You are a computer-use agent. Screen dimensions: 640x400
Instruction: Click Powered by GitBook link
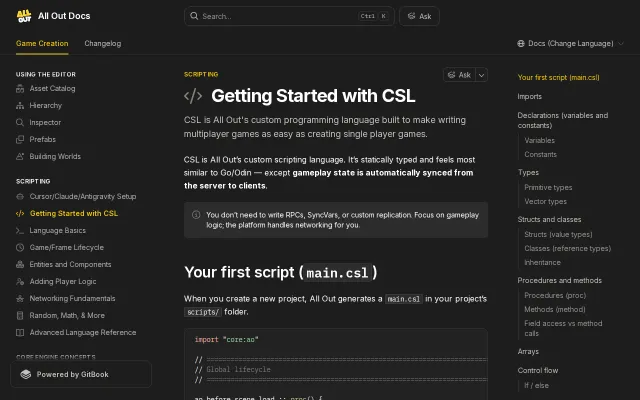pyautogui.click(x=81, y=374)
